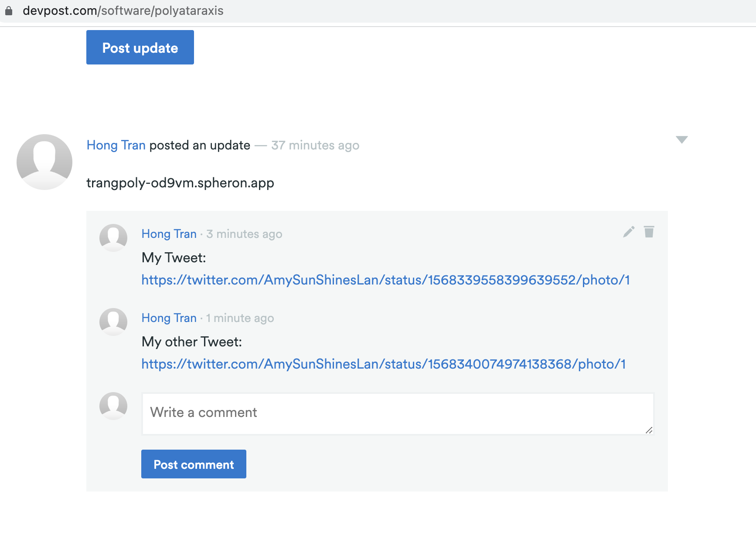
Task: Open the tweet link ending 974138368/photo/1
Action: [x=384, y=364]
